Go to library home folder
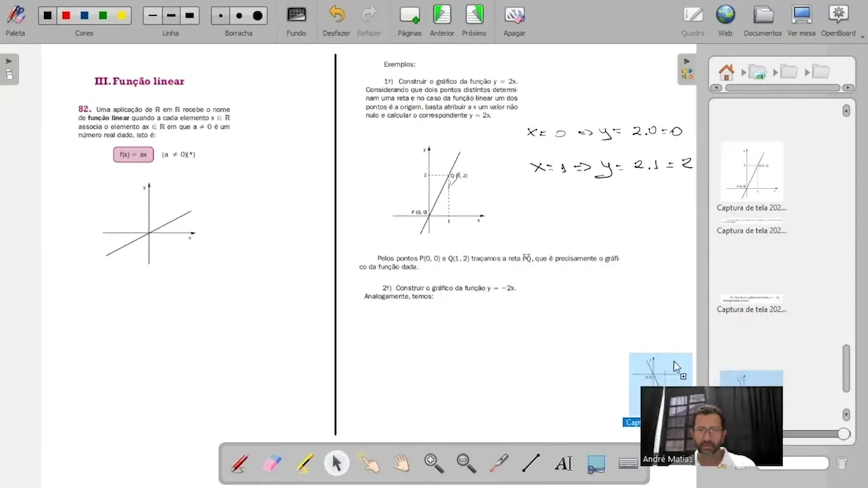Viewport: 868px width, 488px height. (x=726, y=72)
